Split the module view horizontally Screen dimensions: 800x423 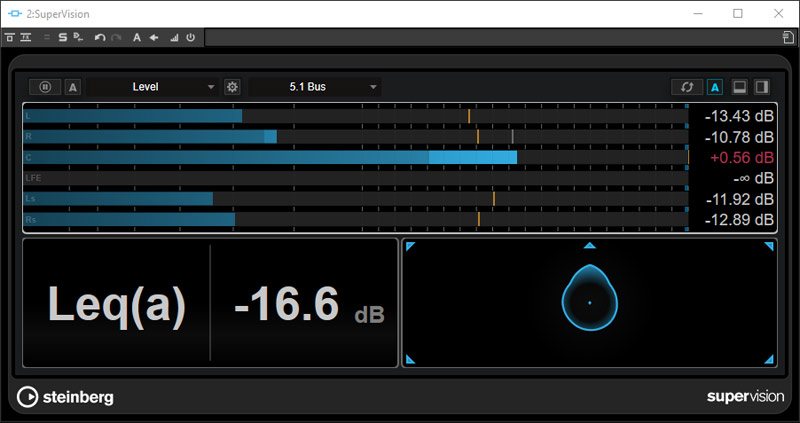(x=741, y=87)
